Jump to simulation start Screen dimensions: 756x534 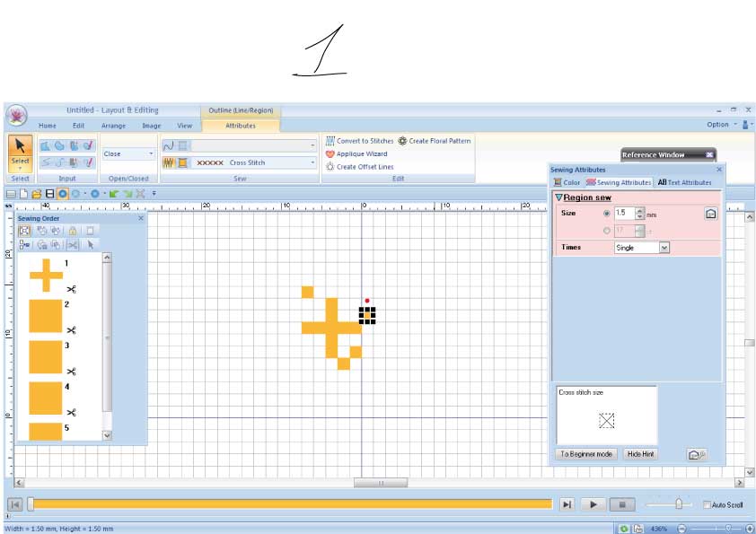[x=15, y=504]
